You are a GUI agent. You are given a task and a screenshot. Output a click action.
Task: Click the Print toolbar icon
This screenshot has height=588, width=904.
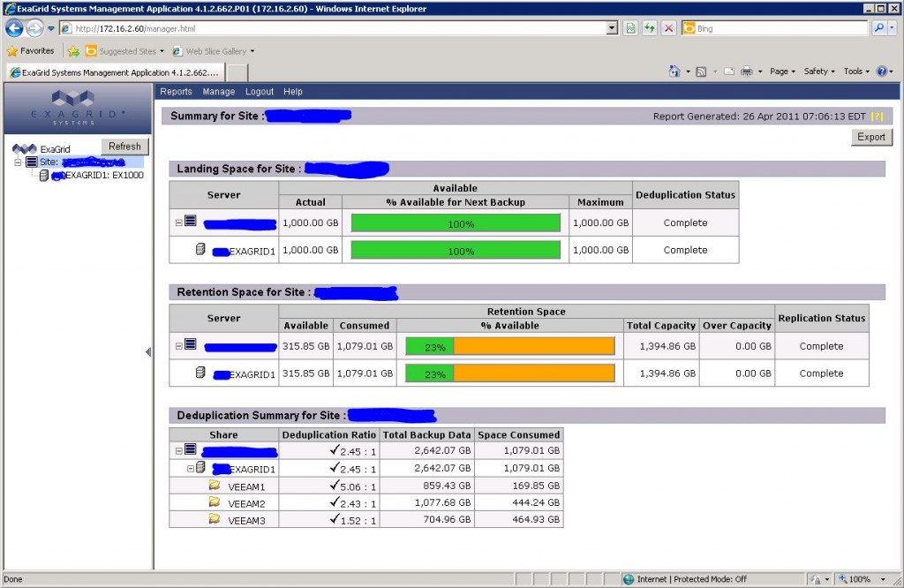coord(747,72)
